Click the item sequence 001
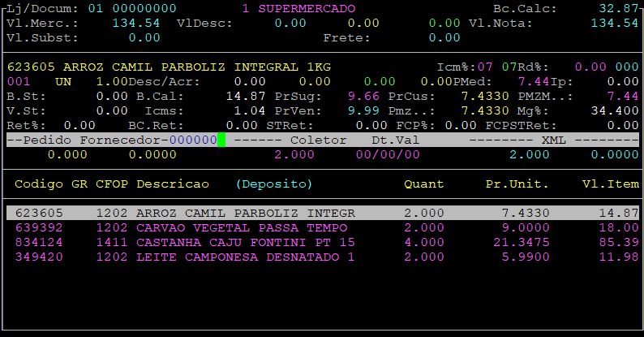 19,82
